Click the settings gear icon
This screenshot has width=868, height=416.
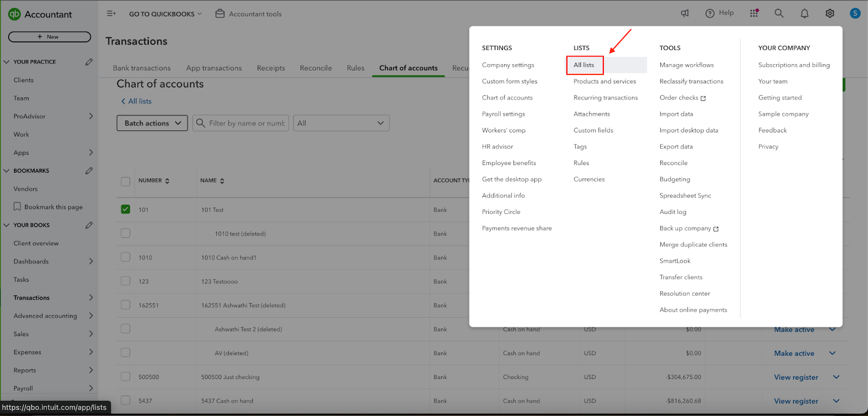coord(830,14)
